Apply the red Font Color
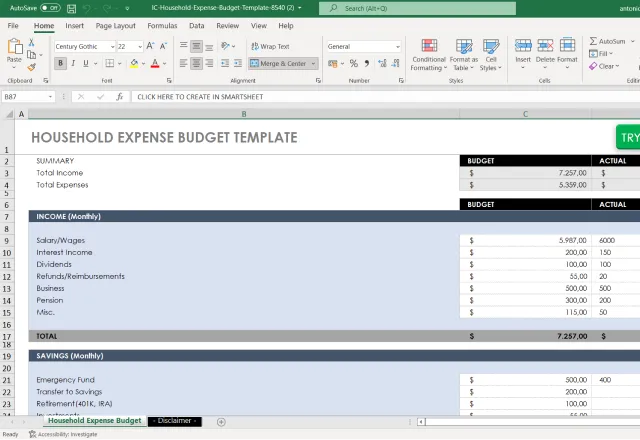 155,63
